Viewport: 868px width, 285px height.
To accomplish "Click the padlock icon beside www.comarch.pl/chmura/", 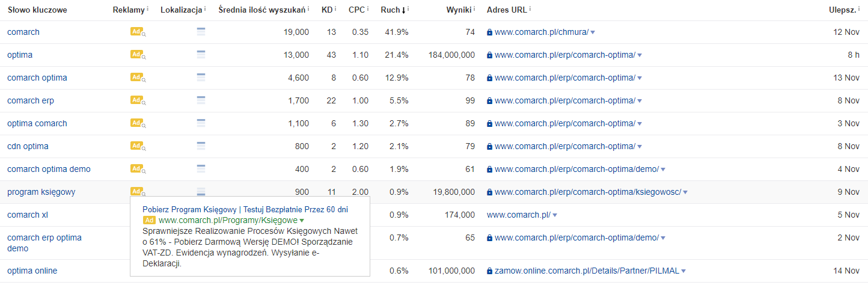I will click(489, 32).
